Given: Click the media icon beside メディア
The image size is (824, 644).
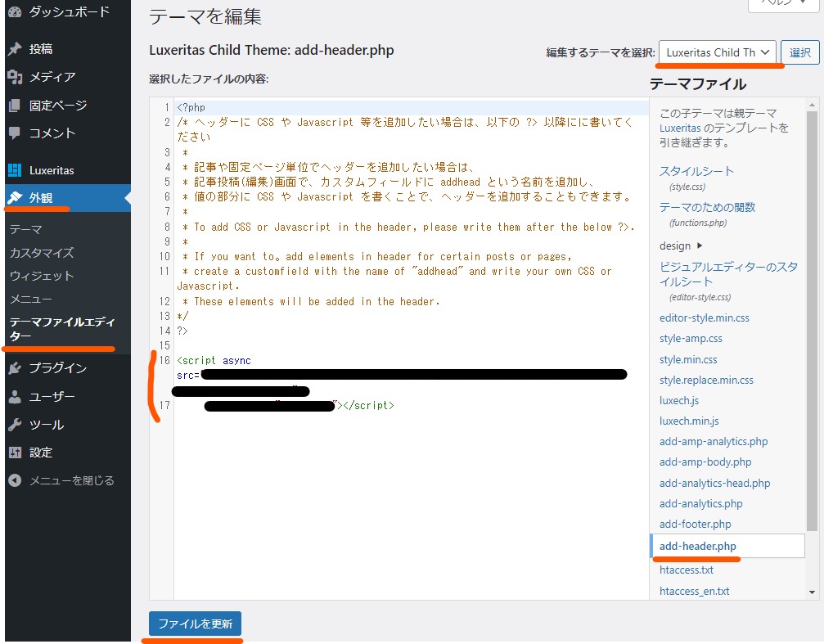Looking at the screenshot, I should [x=15, y=77].
